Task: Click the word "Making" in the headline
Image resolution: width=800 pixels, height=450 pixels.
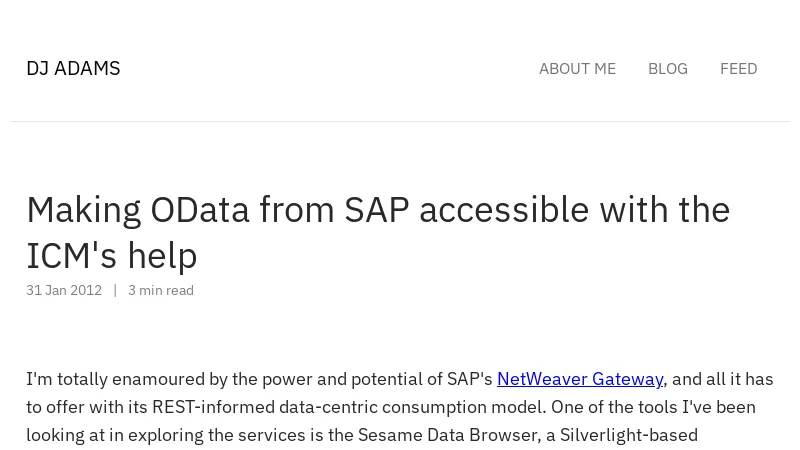Action: (x=84, y=210)
